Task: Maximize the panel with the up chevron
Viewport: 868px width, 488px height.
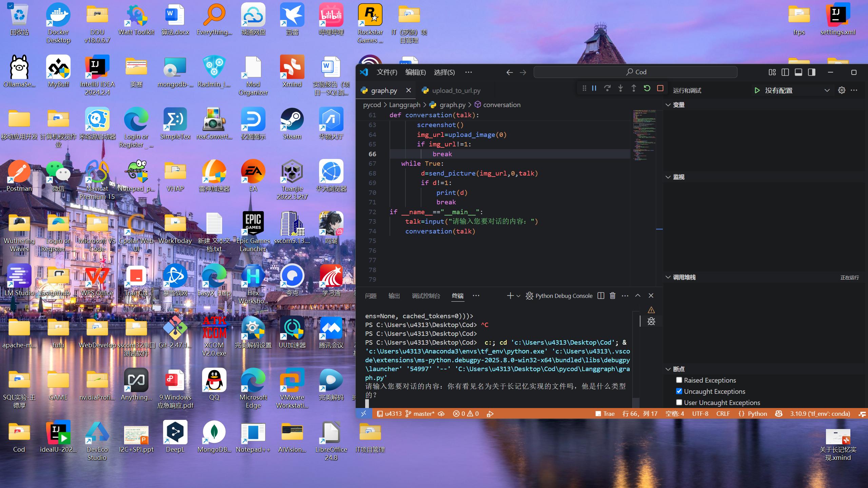Action: point(638,296)
